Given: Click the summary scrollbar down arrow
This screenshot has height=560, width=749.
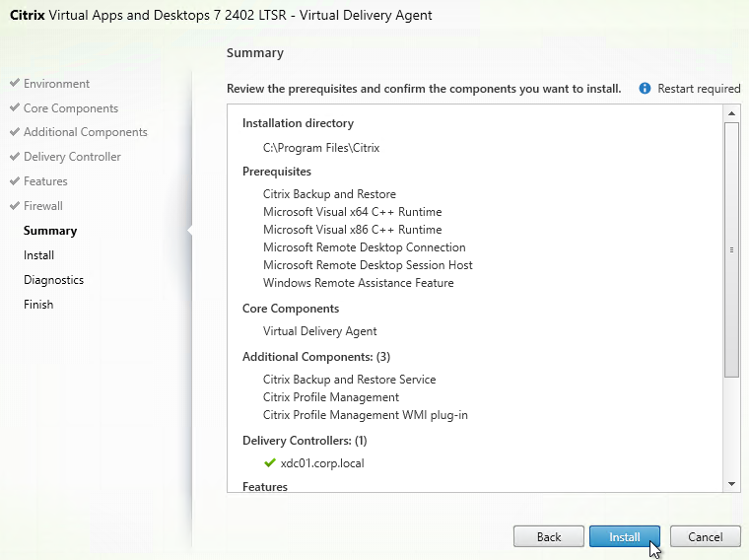Looking at the screenshot, I should coord(731,484).
